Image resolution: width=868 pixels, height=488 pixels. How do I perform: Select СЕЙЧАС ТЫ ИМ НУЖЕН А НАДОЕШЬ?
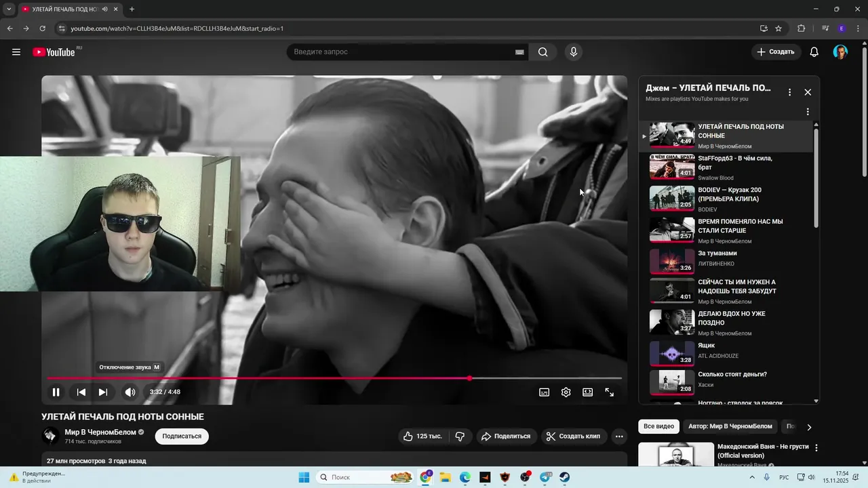tap(726, 291)
